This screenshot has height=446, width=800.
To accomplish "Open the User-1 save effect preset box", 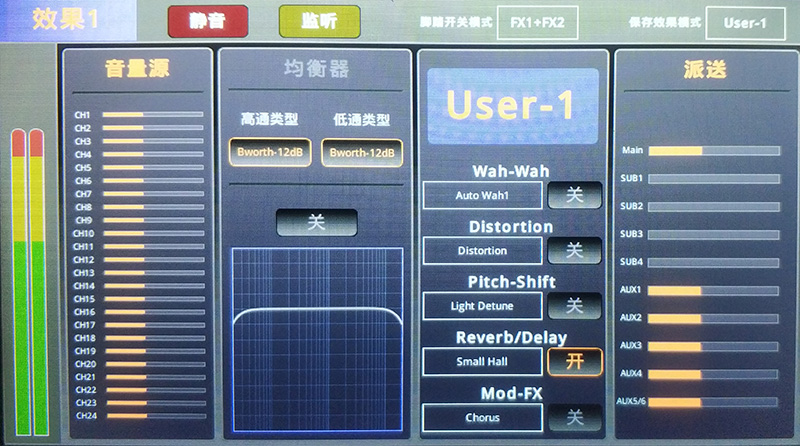I will 745,22.
